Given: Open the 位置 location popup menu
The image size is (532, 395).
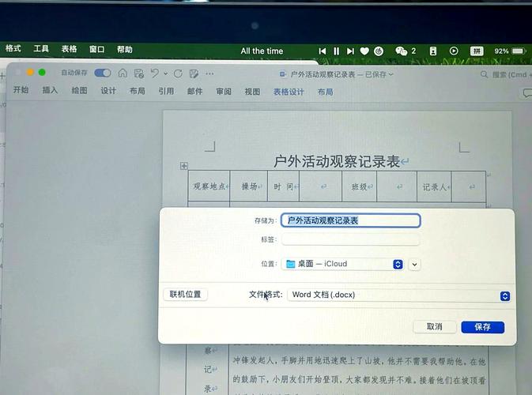Looking at the screenshot, I should (x=342, y=264).
